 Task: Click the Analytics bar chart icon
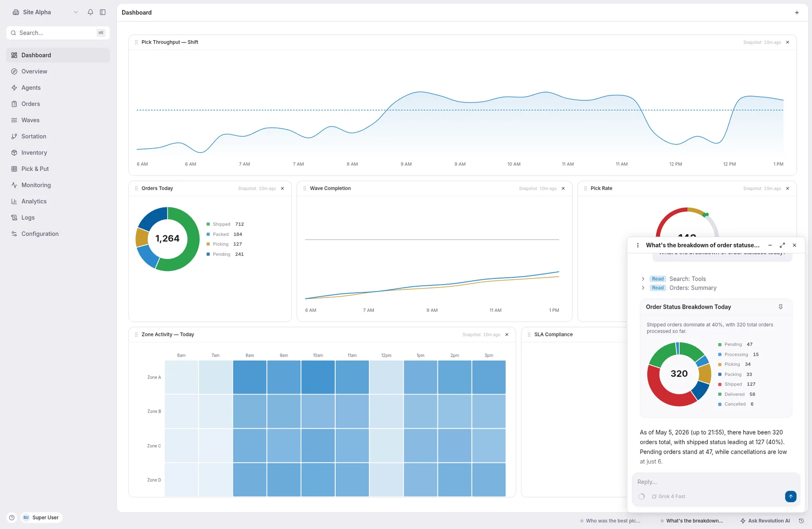tap(14, 201)
